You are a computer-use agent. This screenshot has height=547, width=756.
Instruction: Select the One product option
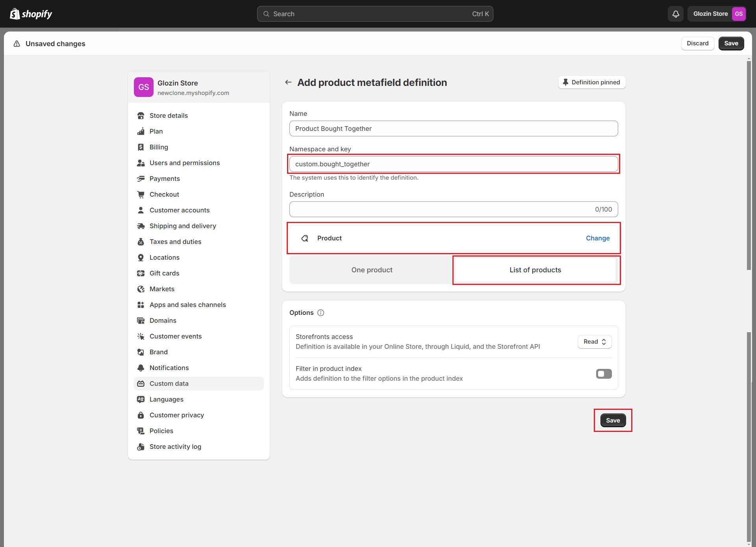tap(372, 270)
